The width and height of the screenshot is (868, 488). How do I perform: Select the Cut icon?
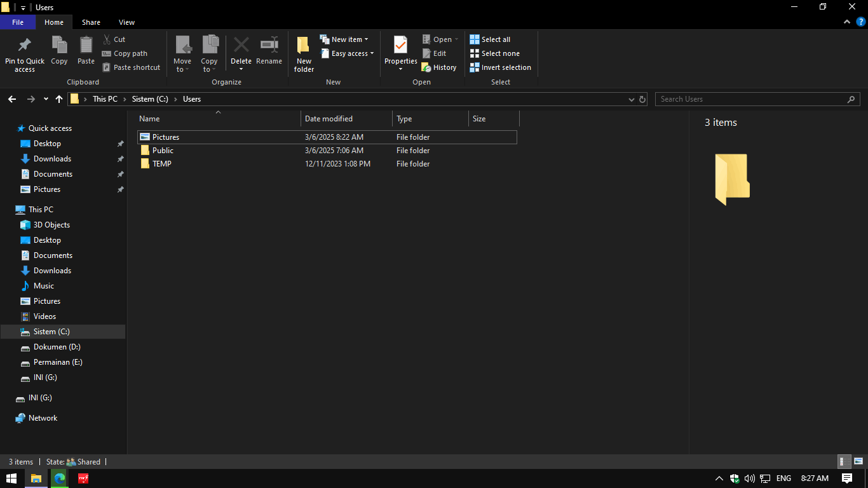(x=118, y=39)
